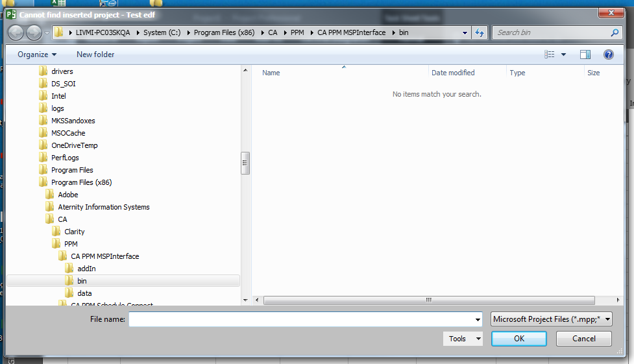Click the Cancel button
Screen dimensions: 634x364
point(583,339)
